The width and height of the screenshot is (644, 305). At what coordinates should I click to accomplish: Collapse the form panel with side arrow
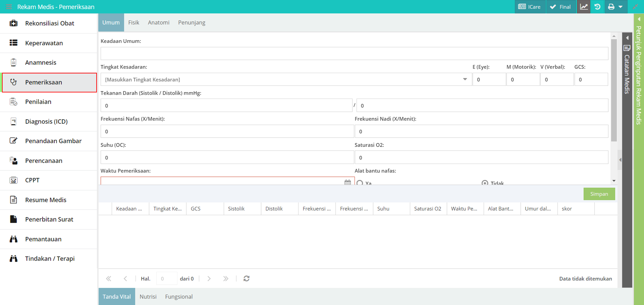pyautogui.click(x=620, y=160)
